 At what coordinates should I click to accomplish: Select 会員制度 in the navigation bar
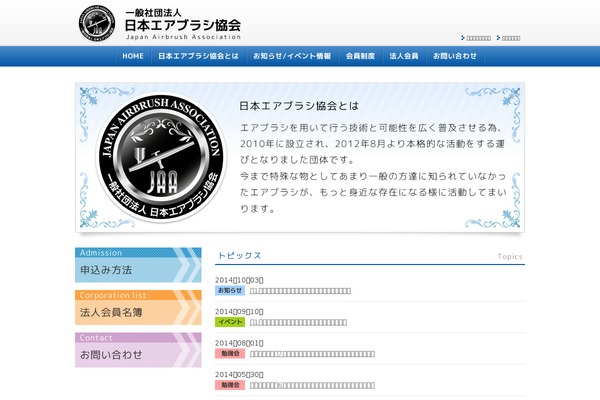(x=360, y=56)
